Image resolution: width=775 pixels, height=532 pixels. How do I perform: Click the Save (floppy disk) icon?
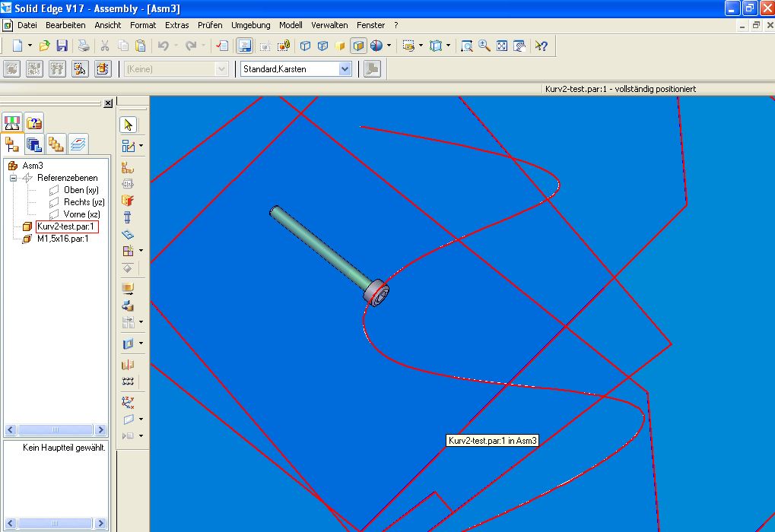[x=62, y=46]
